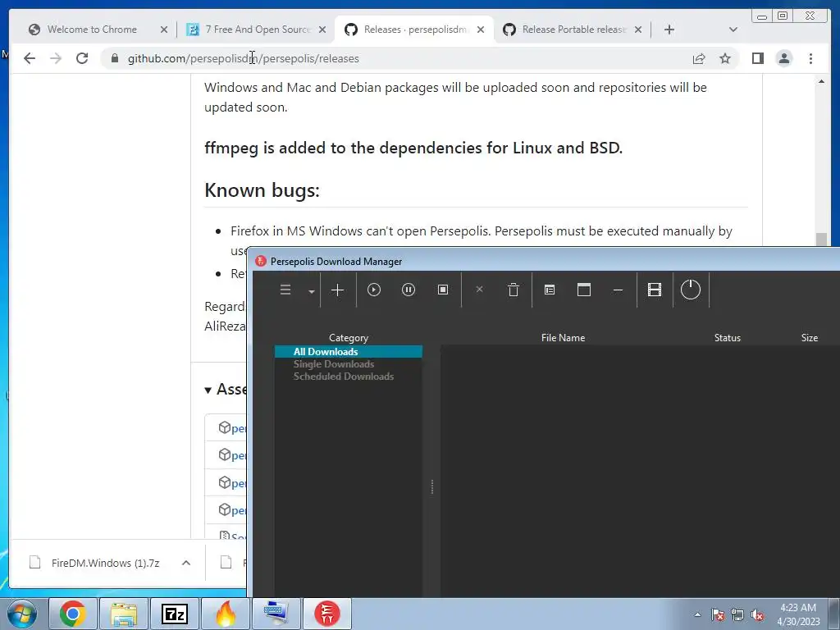This screenshot has width=840, height=630.
Task: Reload the GitHub releases page
Action: (82, 58)
